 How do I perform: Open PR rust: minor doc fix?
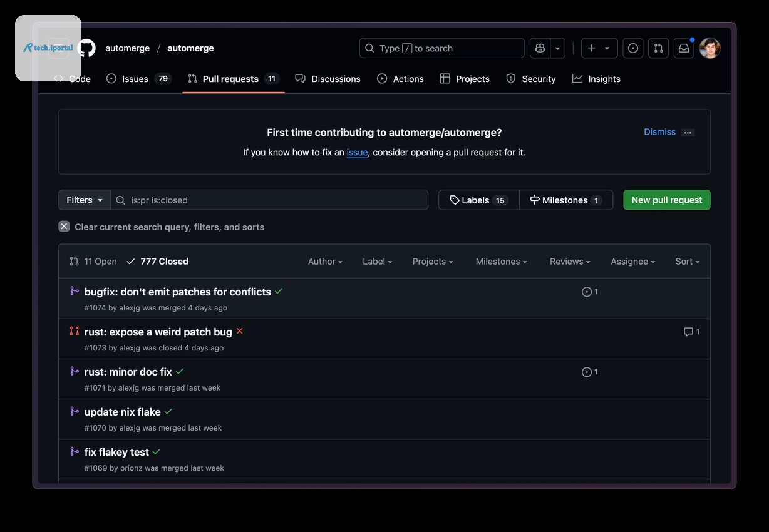point(128,372)
